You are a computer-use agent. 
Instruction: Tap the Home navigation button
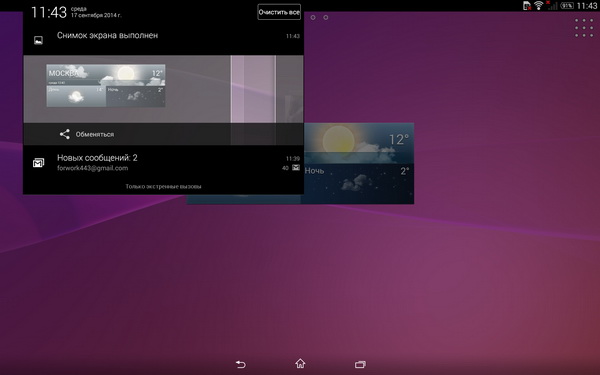coord(300,363)
